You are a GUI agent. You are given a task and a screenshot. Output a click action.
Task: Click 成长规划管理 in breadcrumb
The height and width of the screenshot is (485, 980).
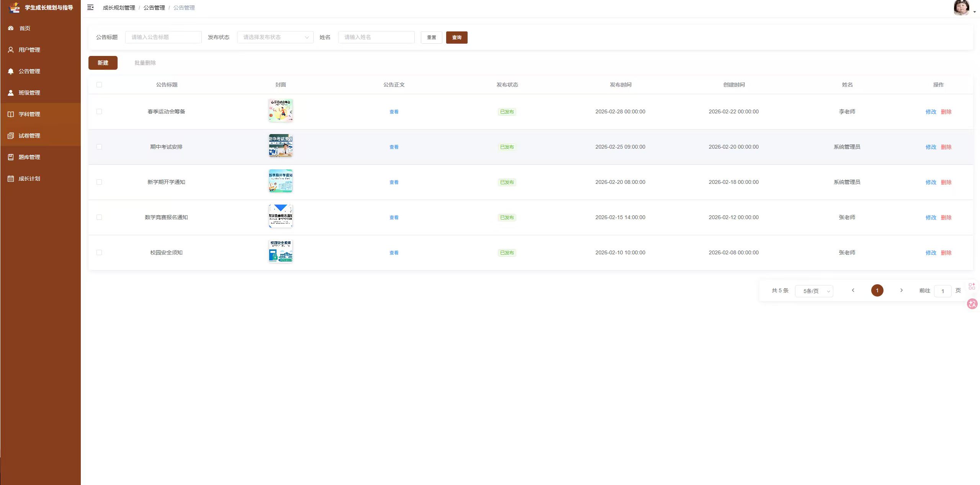(119, 8)
